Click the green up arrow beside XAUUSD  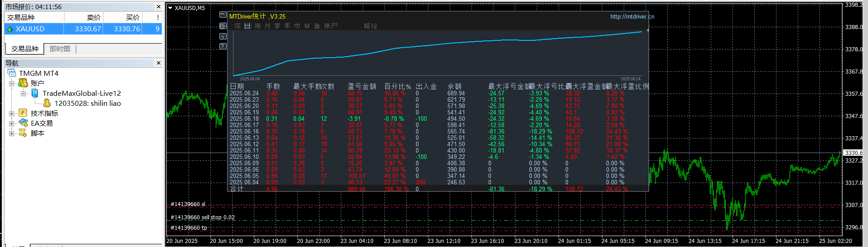[x=10, y=29]
